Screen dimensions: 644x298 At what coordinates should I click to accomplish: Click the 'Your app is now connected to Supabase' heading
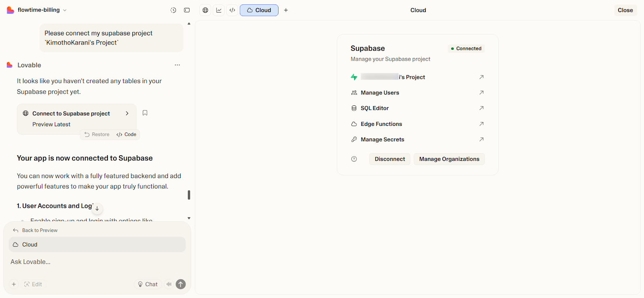point(85,158)
